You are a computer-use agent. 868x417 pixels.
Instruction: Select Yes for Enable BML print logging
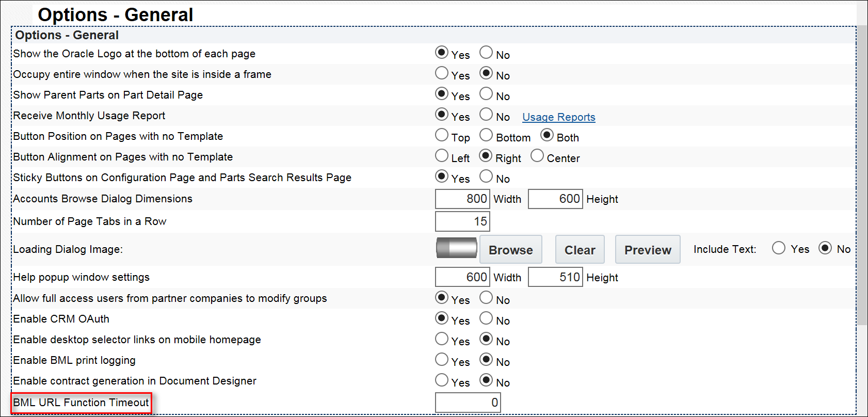[x=442, y=360]
